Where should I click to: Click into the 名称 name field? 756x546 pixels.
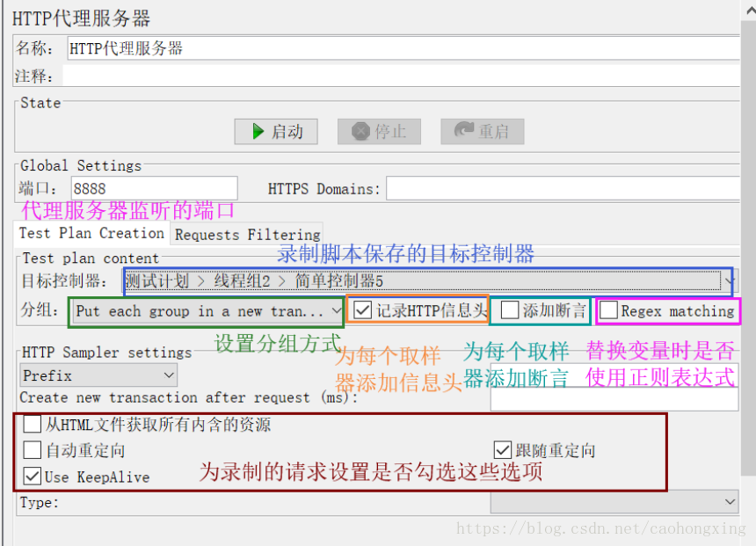(x=403, y=48)
